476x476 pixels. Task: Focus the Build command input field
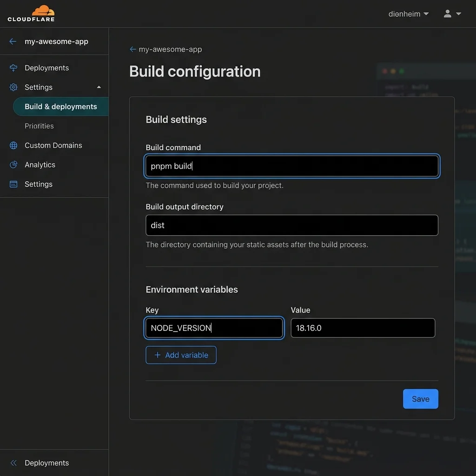(x=292, y=166)
